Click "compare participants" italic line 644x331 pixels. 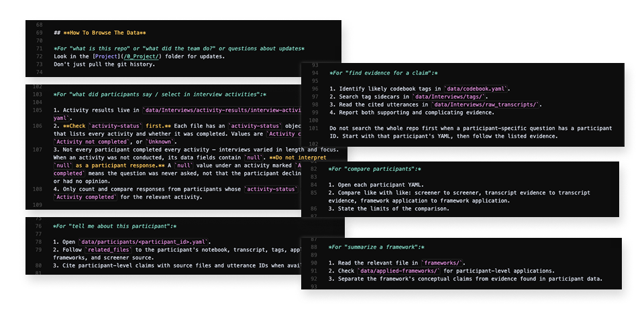pyautogui.click(x=374, y=169)
